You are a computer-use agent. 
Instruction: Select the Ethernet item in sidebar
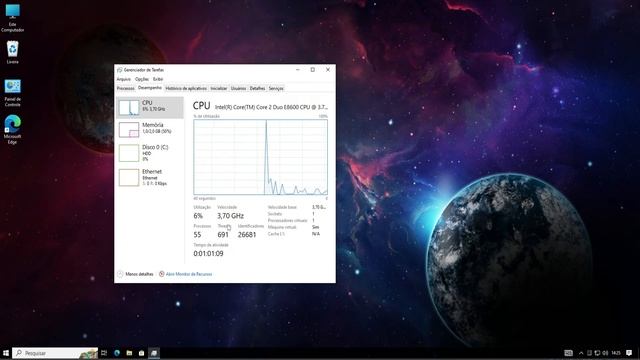(150, 177)
